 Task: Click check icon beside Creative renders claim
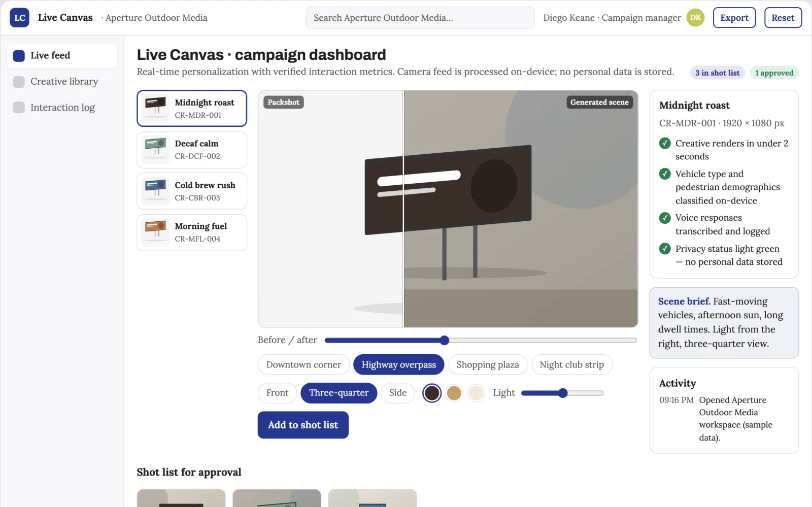(x=665, y=144)
